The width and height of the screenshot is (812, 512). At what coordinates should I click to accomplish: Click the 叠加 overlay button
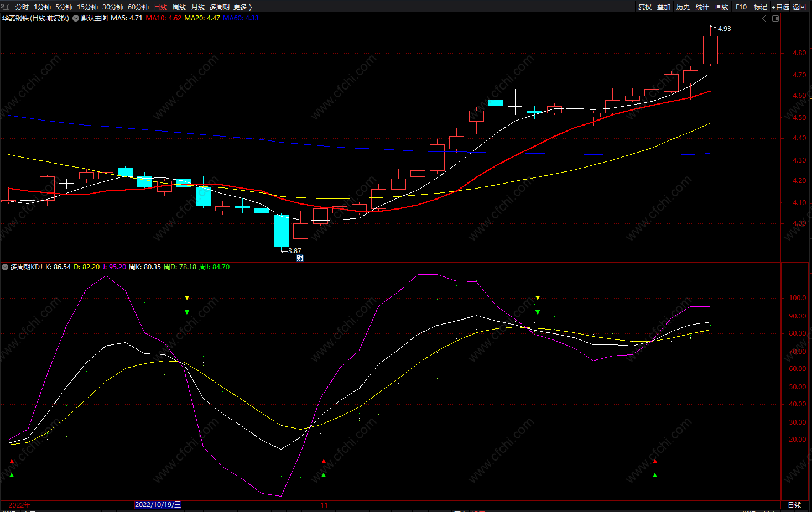tap(664, 7)
